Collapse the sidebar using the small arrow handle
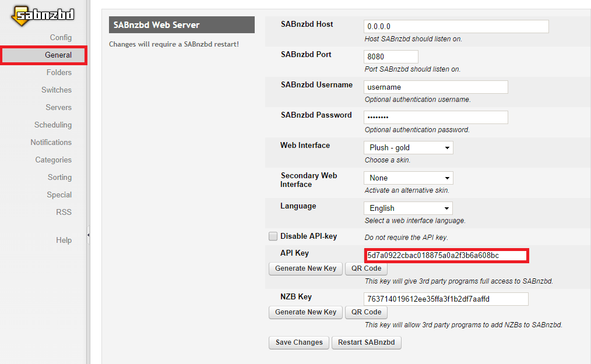The image size is (591, 364). [x=88, y=235]
